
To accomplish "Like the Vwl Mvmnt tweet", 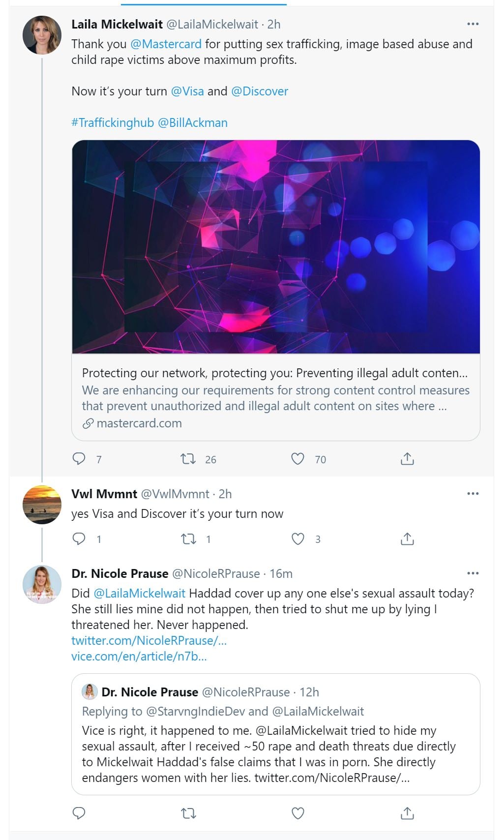I will coord(297,539).
